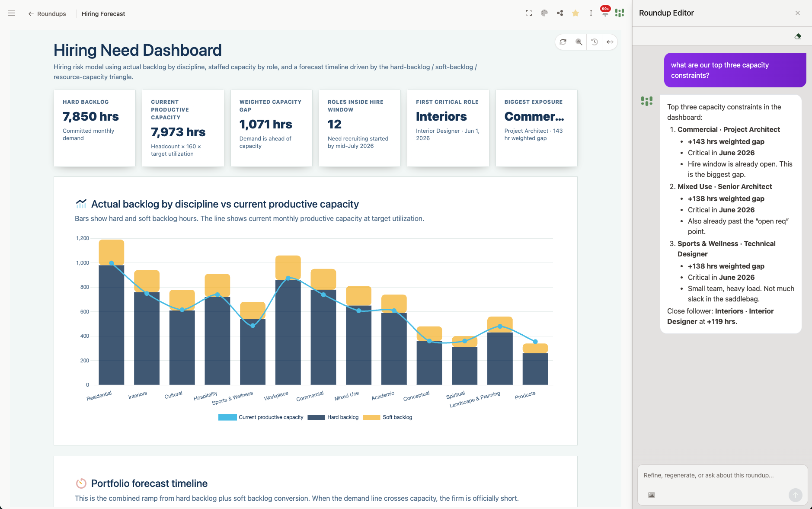The width and height of the screenshot is (812, 509).
Task: Refresh the dashboard with the reload icon
Action: (563, 42)
